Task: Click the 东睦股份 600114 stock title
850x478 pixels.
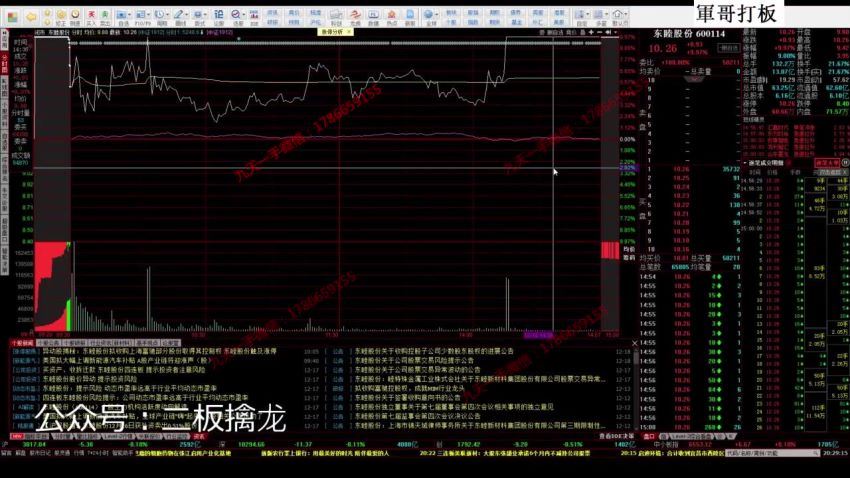Action: click(x=689, y=34)
